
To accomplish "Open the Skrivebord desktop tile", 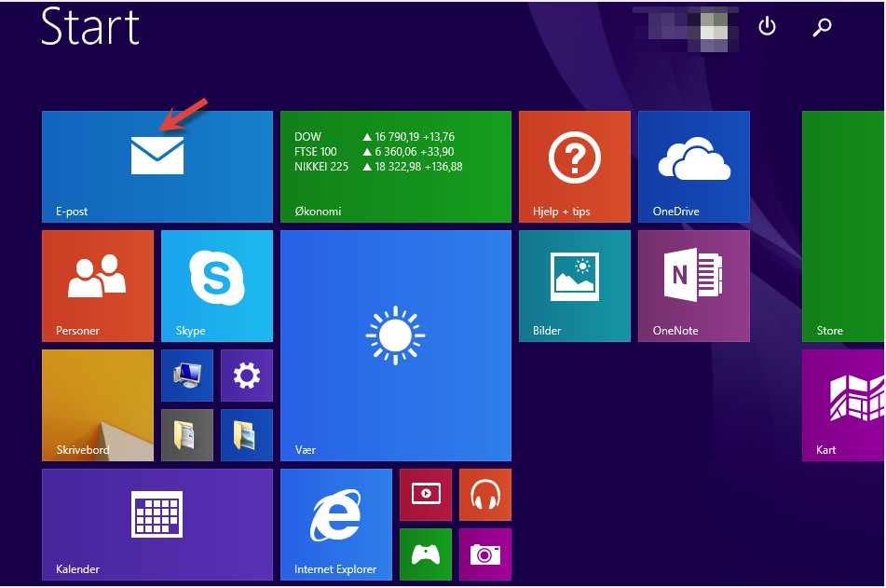I will point(98,405).
